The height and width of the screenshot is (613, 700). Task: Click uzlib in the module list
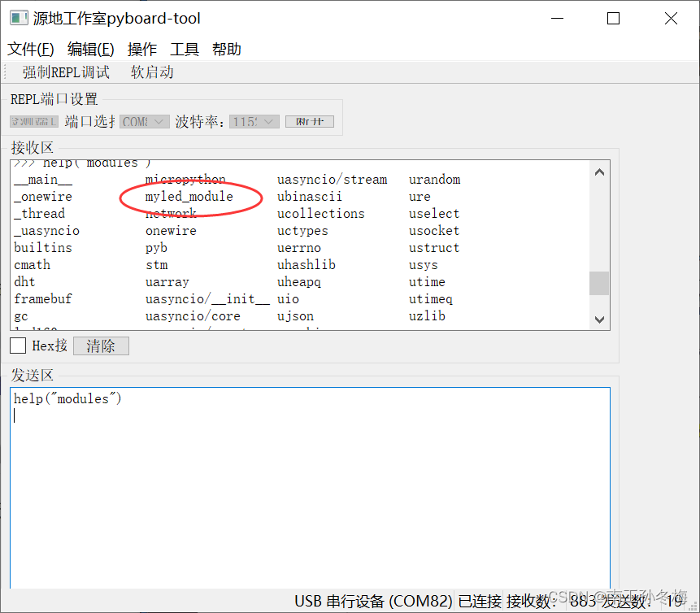pos(427,316)
